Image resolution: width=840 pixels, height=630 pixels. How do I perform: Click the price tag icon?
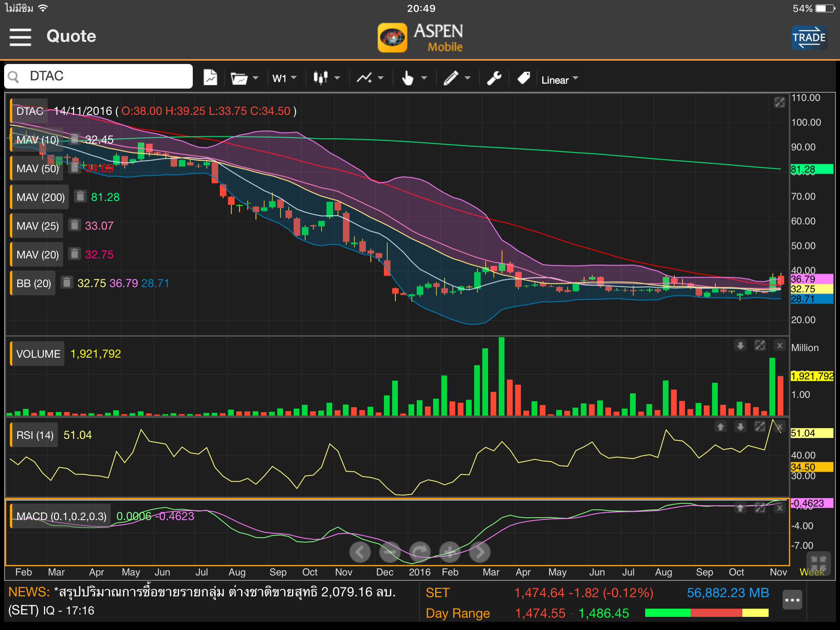(524, 78)
